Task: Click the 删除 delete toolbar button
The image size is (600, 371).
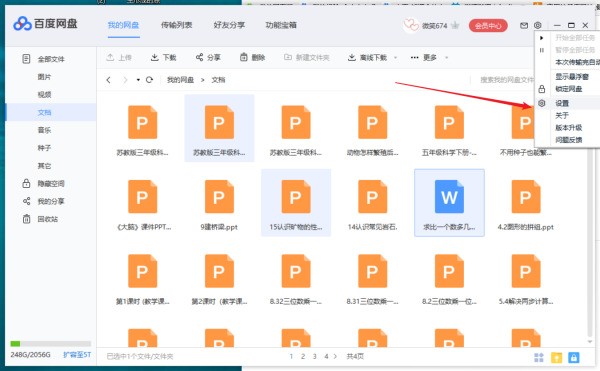Action: click(253, 57)
